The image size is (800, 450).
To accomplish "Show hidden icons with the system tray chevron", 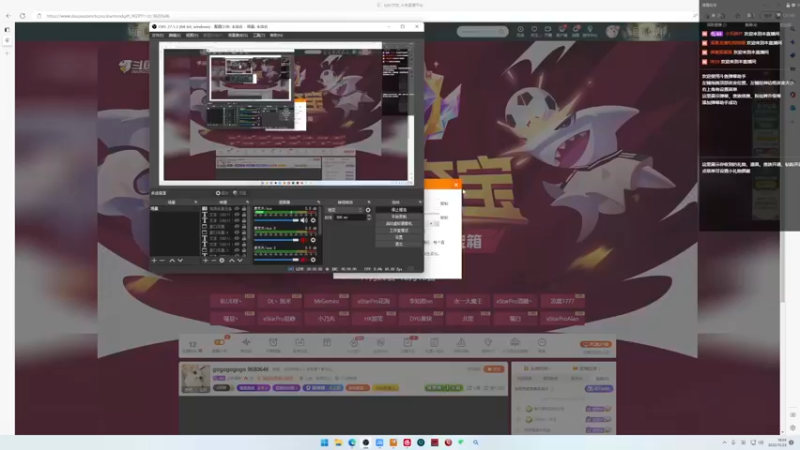I will click(724, 442).
